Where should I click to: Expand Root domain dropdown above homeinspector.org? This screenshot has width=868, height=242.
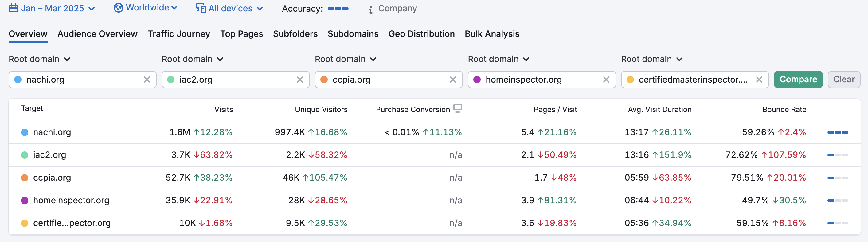(499, 59)
